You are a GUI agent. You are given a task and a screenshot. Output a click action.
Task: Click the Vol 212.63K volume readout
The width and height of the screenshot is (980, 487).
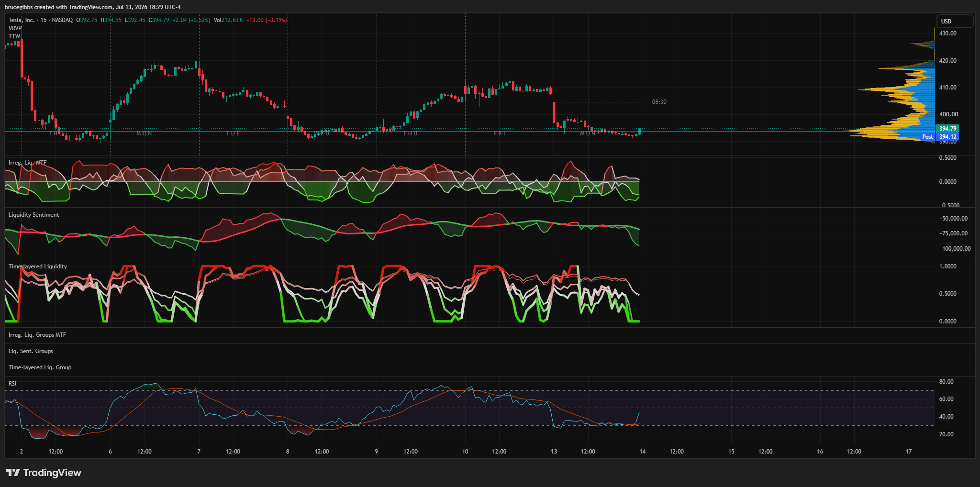228,20
